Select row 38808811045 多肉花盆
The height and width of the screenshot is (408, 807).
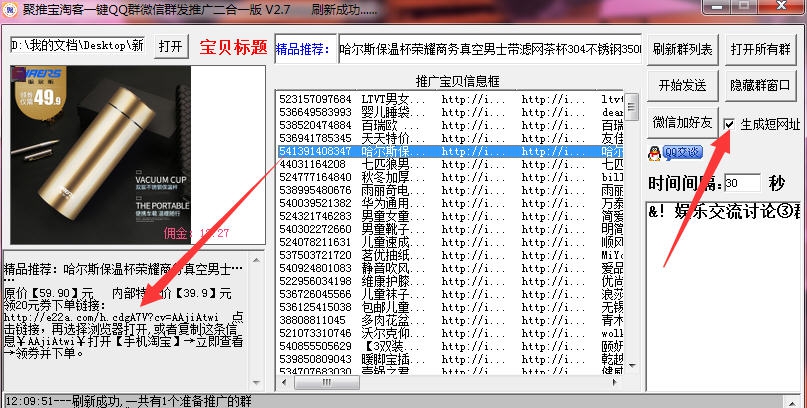pos(450,320)
